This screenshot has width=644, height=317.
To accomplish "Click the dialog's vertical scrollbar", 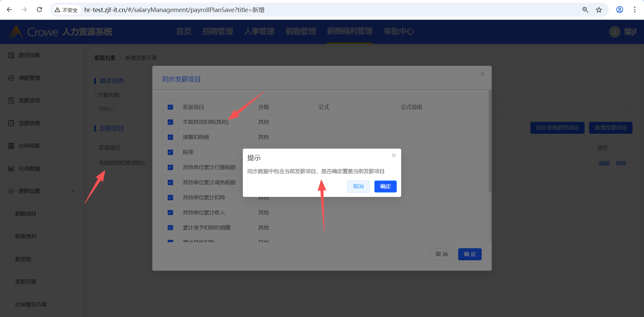I will point(490,141).
